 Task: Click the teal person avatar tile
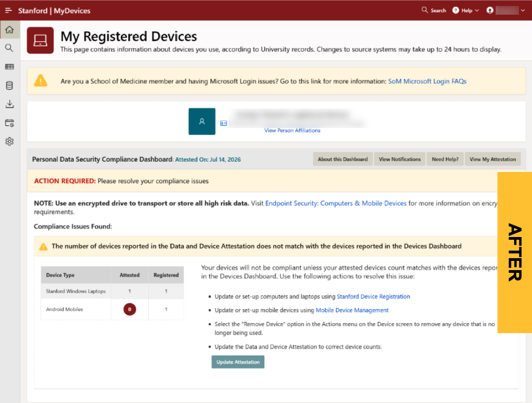(x=202, y=121)
